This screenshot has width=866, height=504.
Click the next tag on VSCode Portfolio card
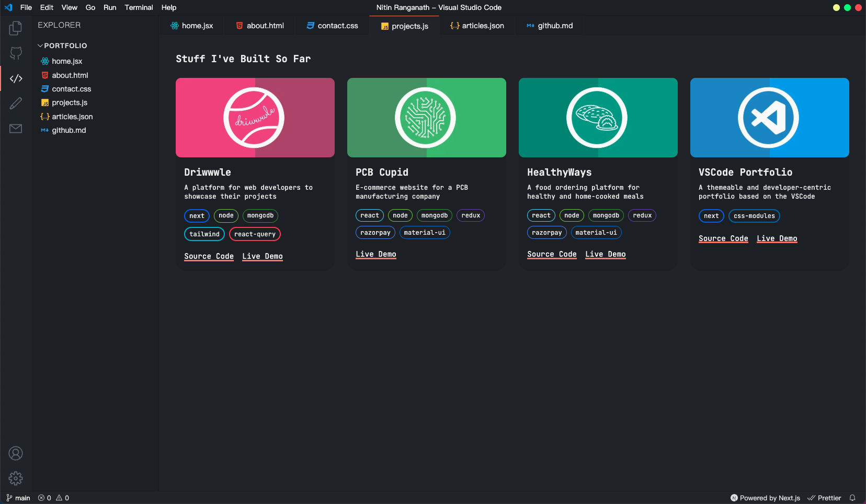[711, 216]
